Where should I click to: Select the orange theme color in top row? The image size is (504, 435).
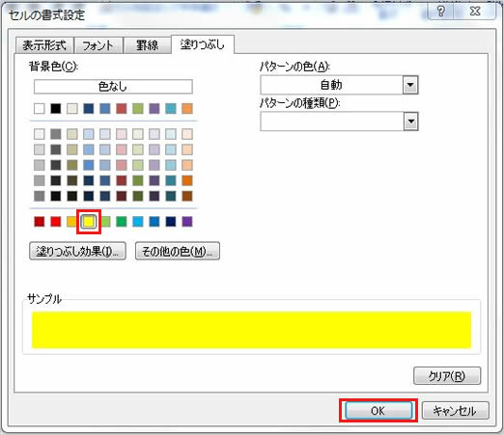coord(187,109)
